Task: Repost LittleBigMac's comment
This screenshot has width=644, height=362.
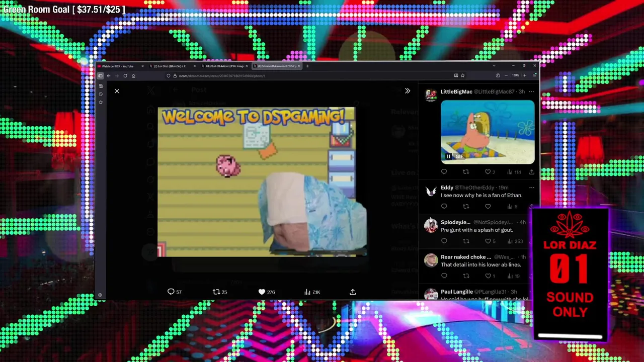Action: click(x=466, y=172)
